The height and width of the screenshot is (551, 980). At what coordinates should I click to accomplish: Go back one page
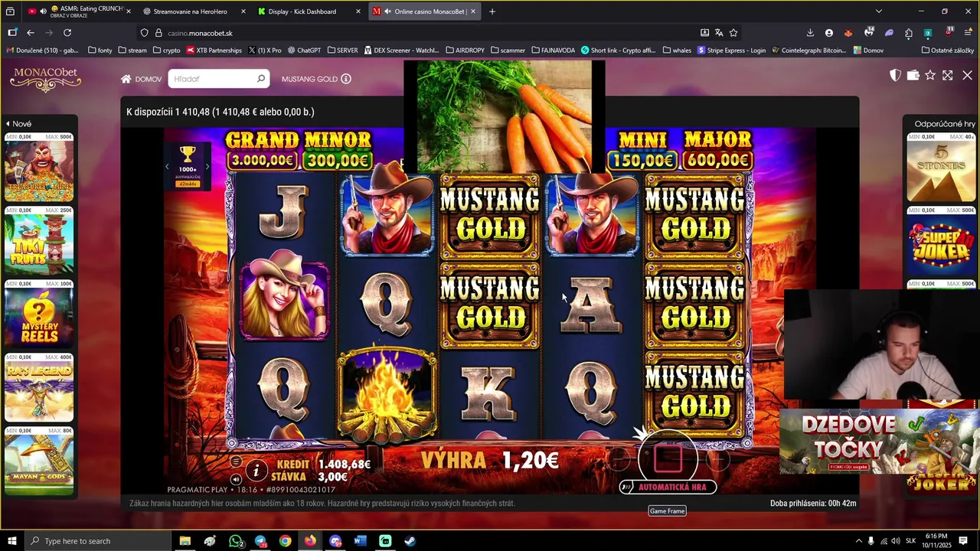(31, 33)
